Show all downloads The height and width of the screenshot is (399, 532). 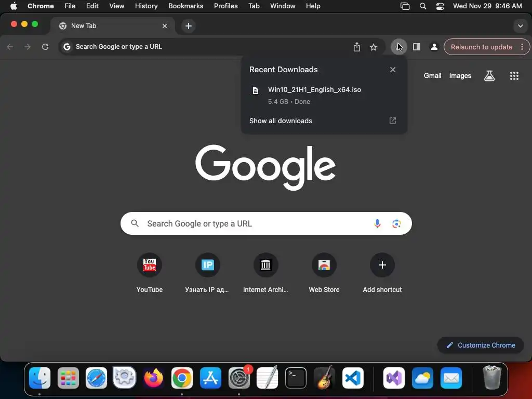click(281, 121)
